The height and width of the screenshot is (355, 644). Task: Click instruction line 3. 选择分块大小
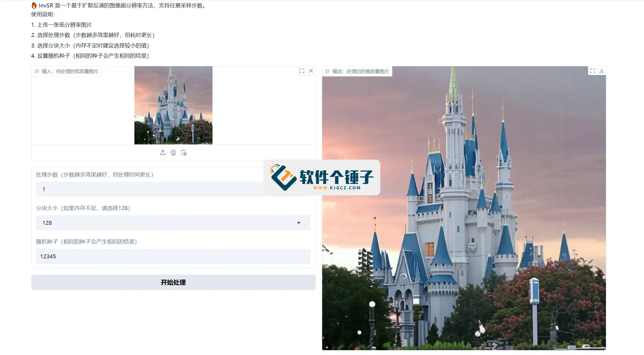[x=90, y=45]
